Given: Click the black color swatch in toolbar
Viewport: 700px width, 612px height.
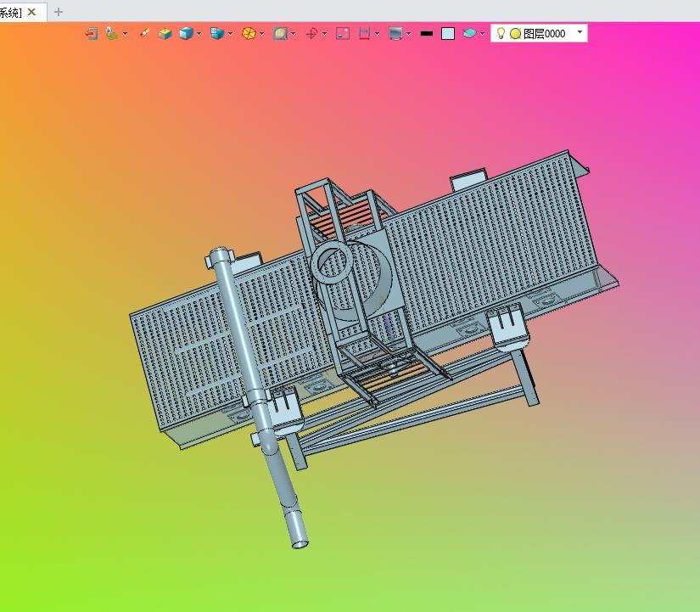Looking at the screenshot, I should coord(427,33).
